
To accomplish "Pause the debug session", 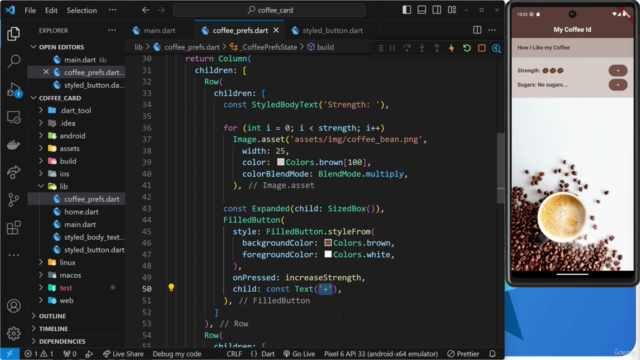I will (392, 48).
